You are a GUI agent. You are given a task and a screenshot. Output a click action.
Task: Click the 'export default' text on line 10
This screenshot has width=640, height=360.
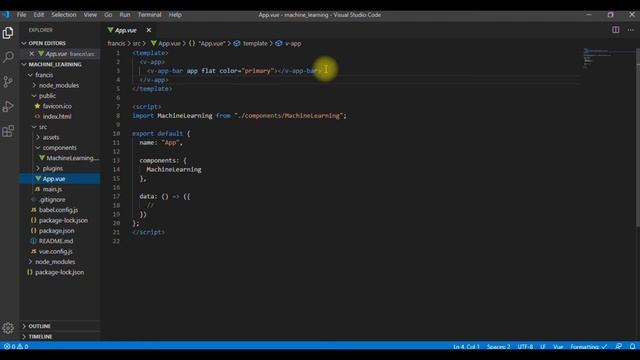click(x=157, y=133)
